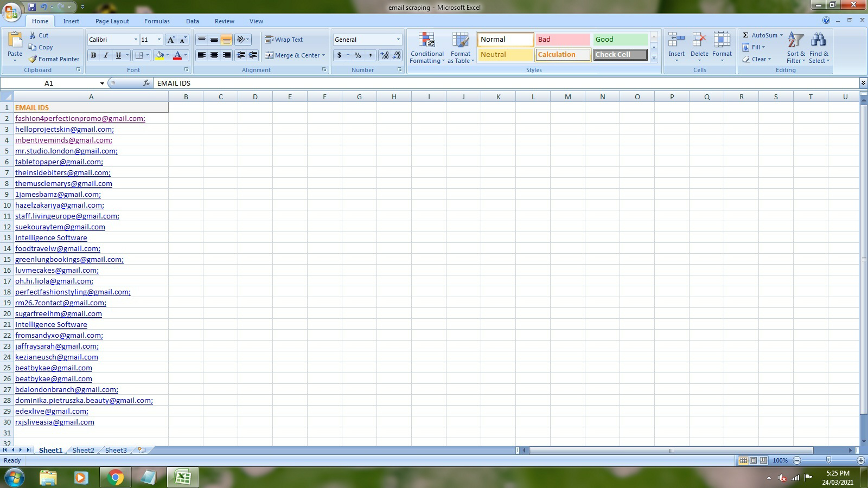
Task: Expand Merge & Center dropdown arrow
Action: click(323, 55)
